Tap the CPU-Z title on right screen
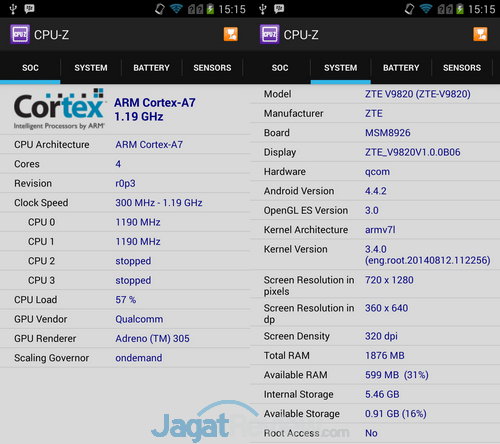This screenshot has height=444, width=500. tap(301, 35)
